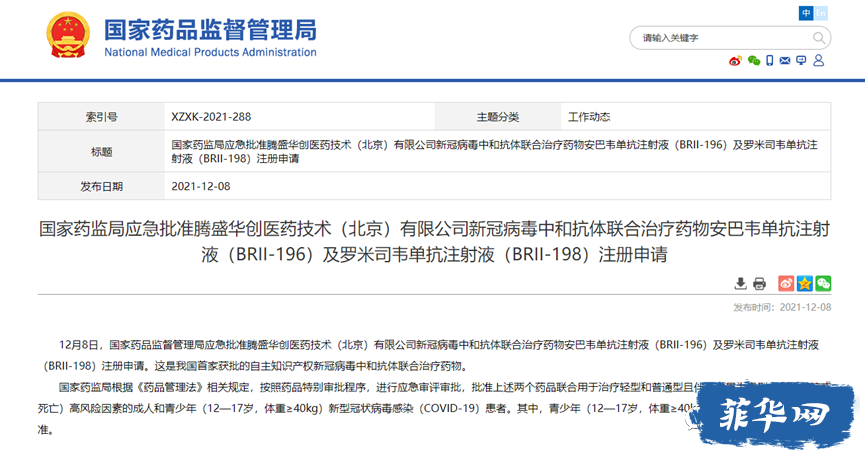
Task: Click National Medical Products Administration text
Action: pos(210,52)
